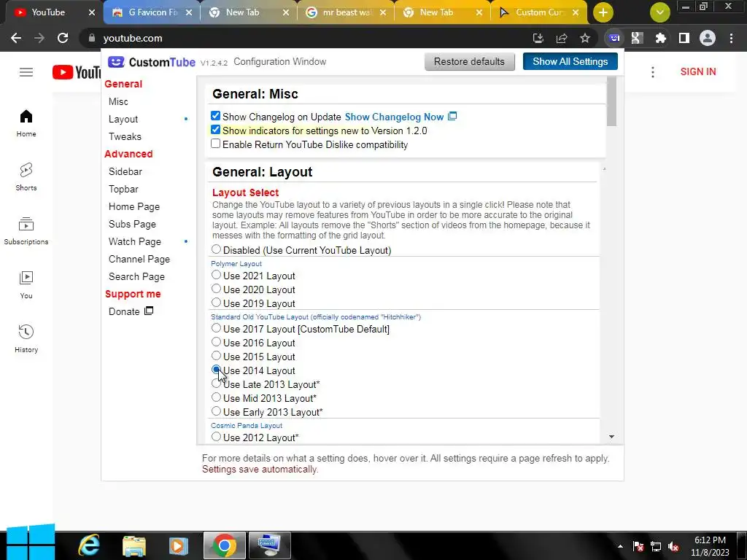The width and height of the screenshot is (747, 560).
Task: Open Topbar settings section
Action: 123,189
